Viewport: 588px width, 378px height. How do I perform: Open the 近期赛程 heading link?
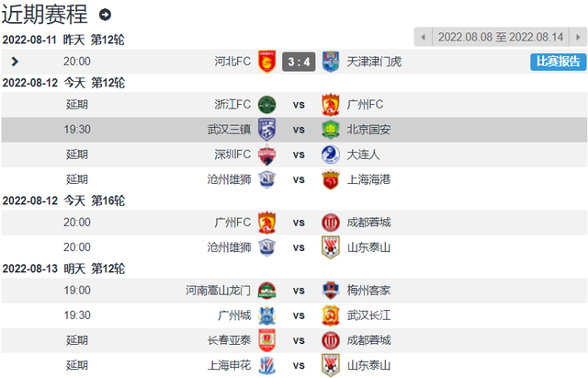tap(44, 15)
